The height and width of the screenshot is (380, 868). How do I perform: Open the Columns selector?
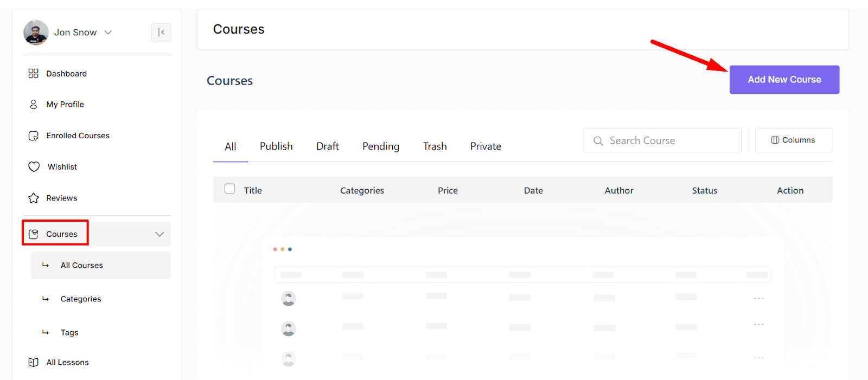793,140
